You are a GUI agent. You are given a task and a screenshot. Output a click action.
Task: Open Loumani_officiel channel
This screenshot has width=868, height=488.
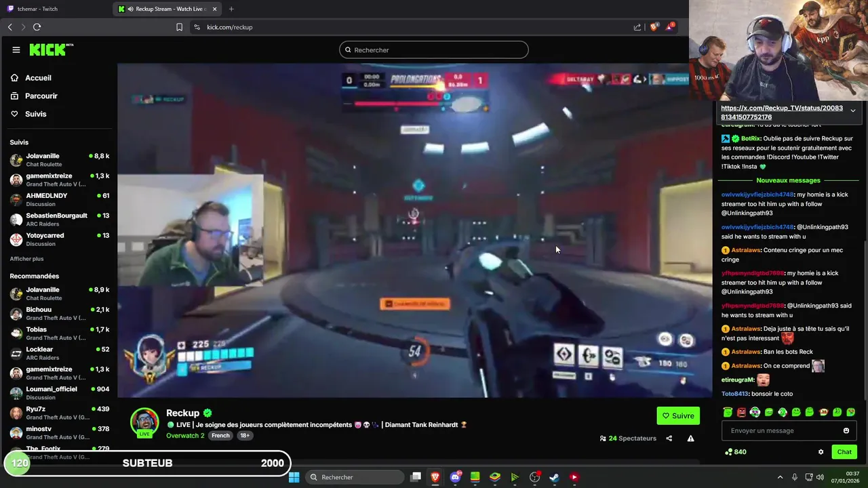[x=60, y=393]
